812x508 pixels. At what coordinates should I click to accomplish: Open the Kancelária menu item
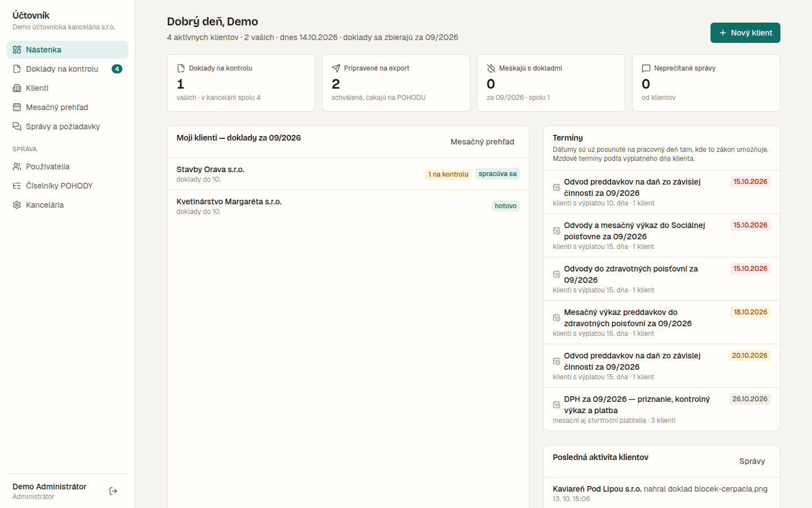(68, 205)
